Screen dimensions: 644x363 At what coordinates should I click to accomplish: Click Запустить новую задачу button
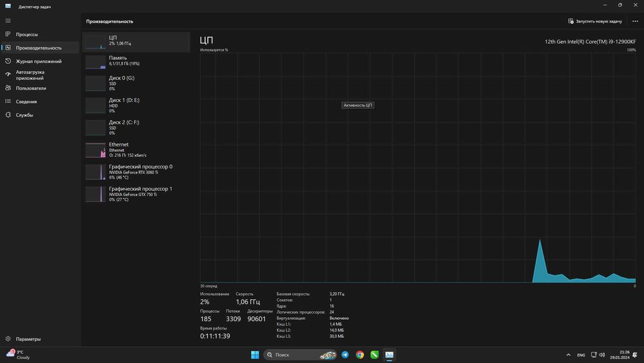coord(594,21)
